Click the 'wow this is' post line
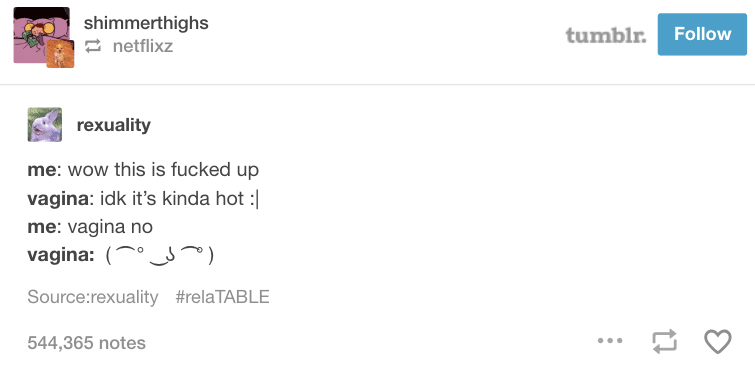The image size is (755, 365). click(143, 170)
